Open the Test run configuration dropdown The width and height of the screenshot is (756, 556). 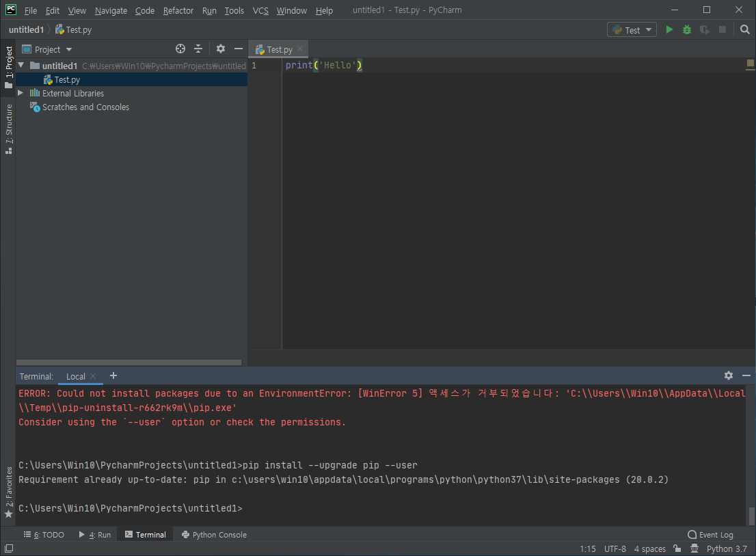coord(632,30)
